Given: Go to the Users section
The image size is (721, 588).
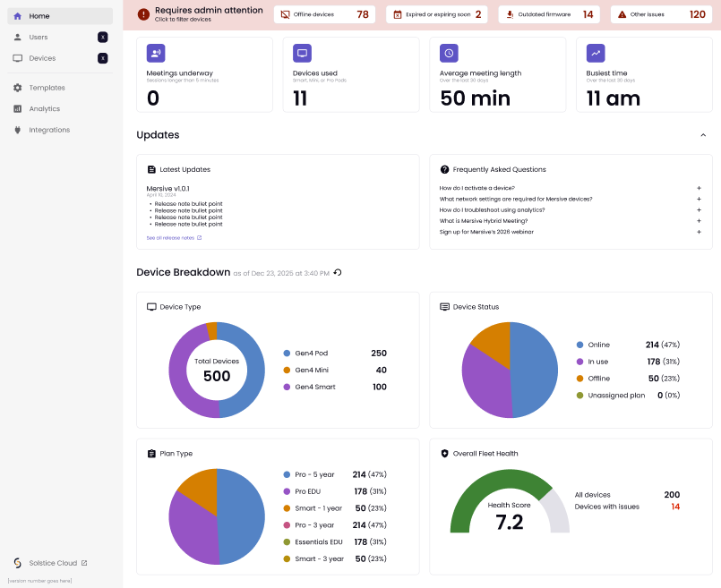Looking at the screenshot, I should point(60,38).
